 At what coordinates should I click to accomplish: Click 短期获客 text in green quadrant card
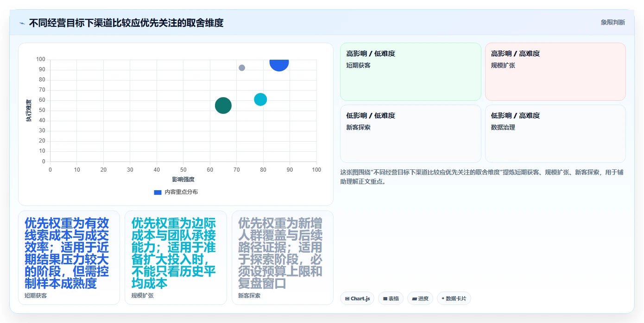[x=358, y=65]
